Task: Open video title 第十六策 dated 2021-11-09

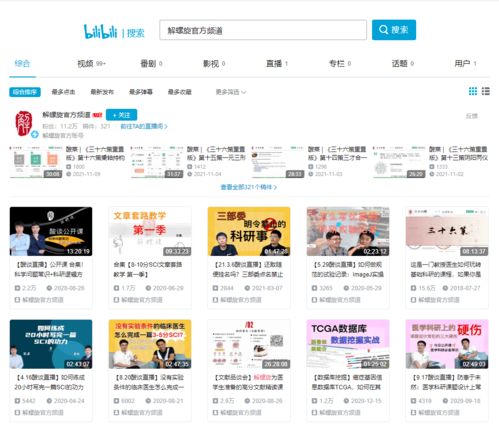Action: click(x=95, y=153)
